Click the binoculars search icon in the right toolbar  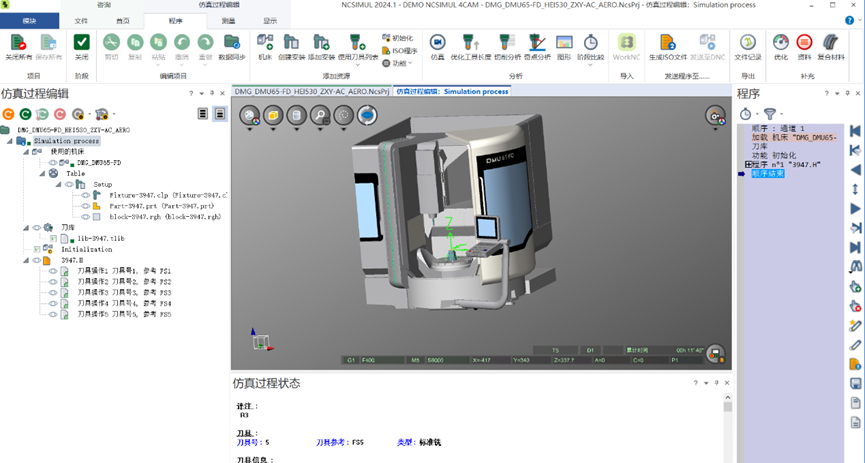[855, 267]
